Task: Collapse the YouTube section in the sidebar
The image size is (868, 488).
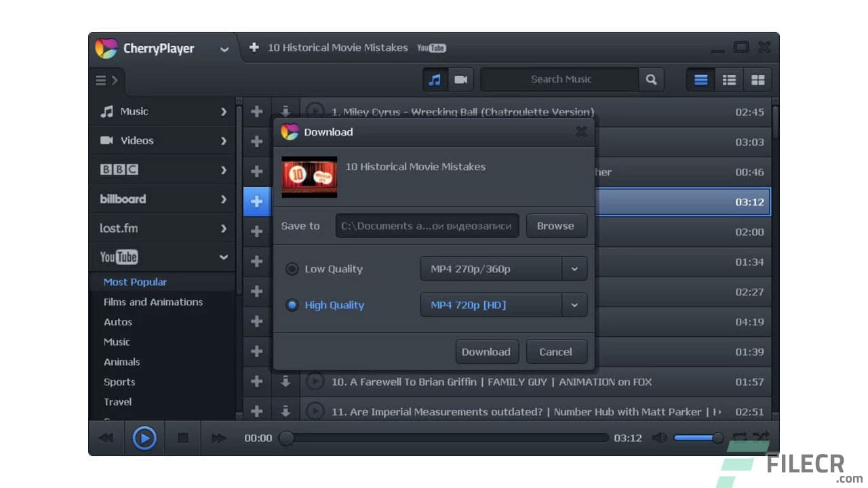Action: point(224,257)
